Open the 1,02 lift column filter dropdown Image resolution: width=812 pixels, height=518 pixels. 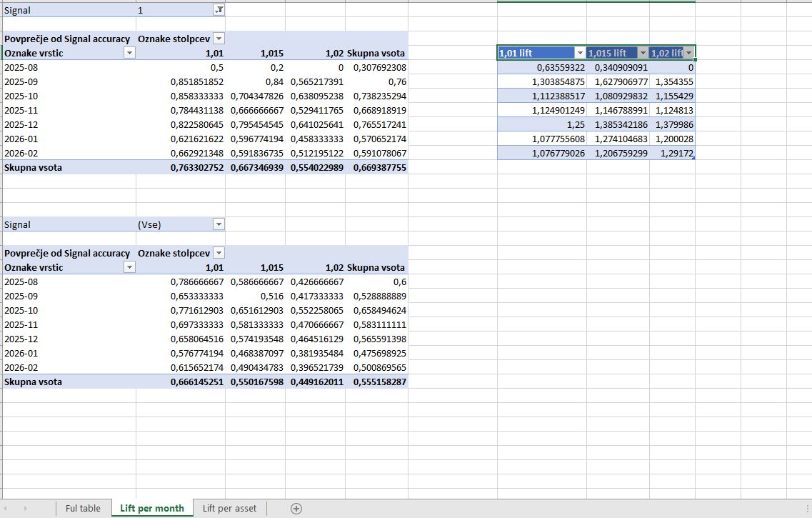pyautogui.click(x=688, y=53)
